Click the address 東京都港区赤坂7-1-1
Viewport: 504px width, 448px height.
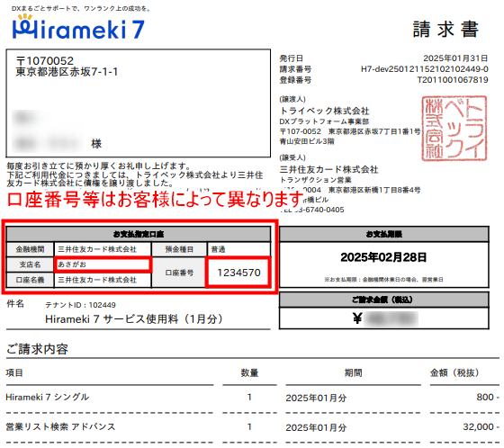click(67, 72)
